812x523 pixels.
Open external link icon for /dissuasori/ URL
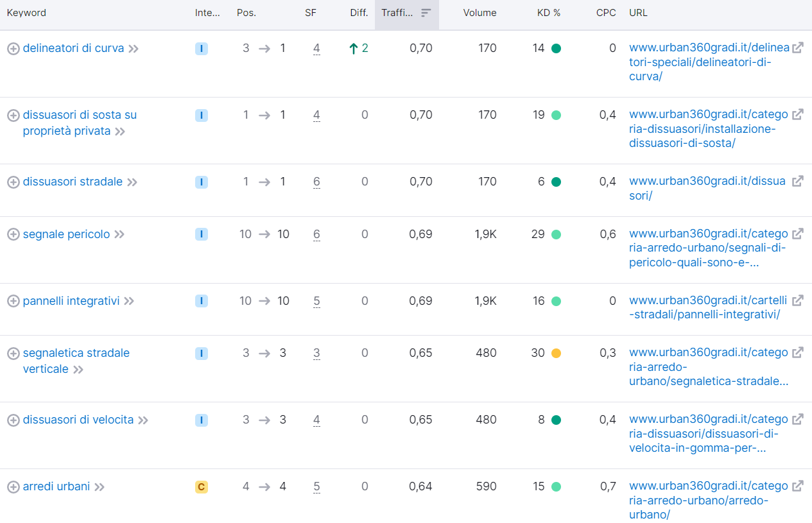(x=798, y=181)
